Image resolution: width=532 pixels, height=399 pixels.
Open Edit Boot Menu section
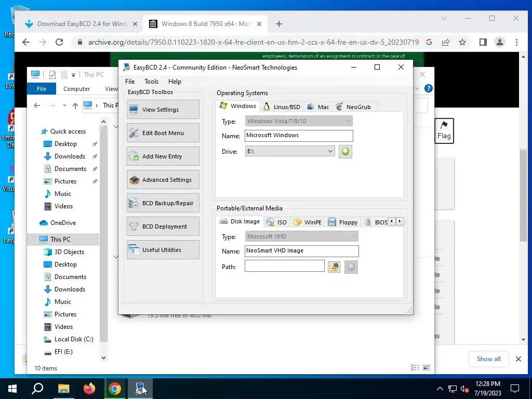pyautogui.click(x=163, y=132)
